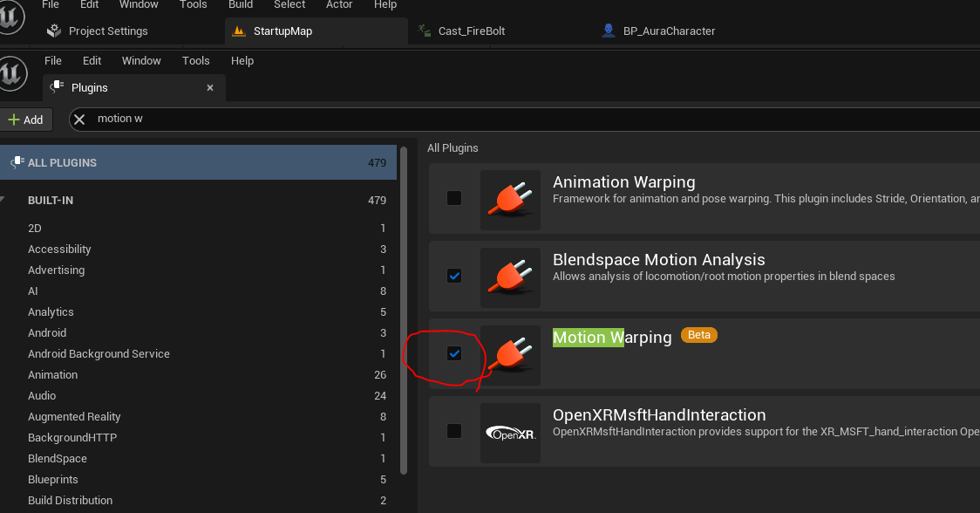
Task: Open the Select menu in the main editor
Action: coord(289,4)
